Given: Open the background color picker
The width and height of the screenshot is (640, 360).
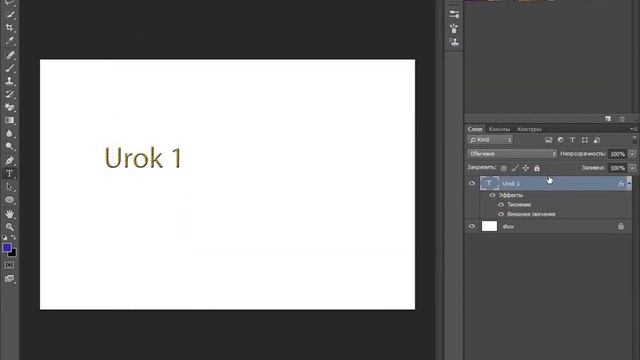Looking at the screenshot, I should (13, 253).
